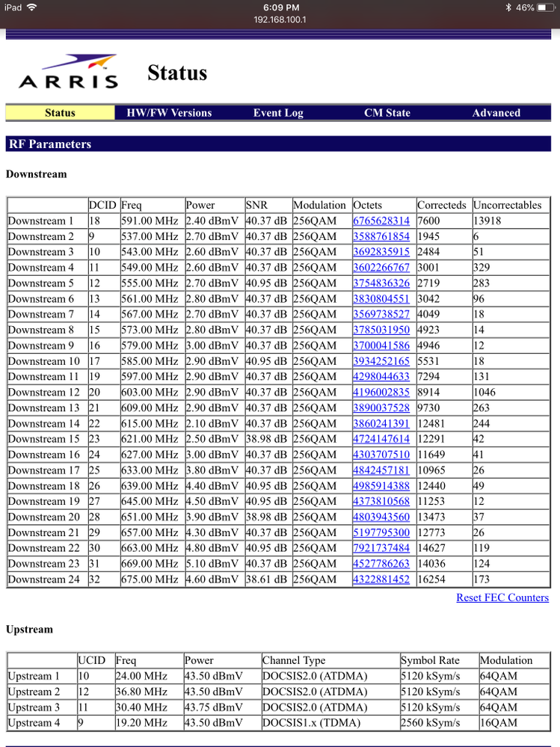
Task: Select octets link 4842457181
Action: [x=381, y=470]
